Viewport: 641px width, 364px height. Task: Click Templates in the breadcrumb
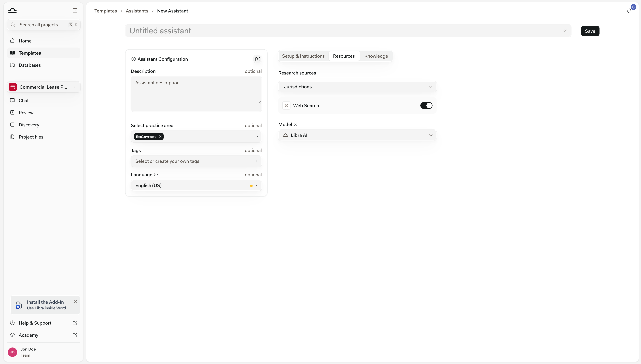pyautogui.click(x=106, y=11)
